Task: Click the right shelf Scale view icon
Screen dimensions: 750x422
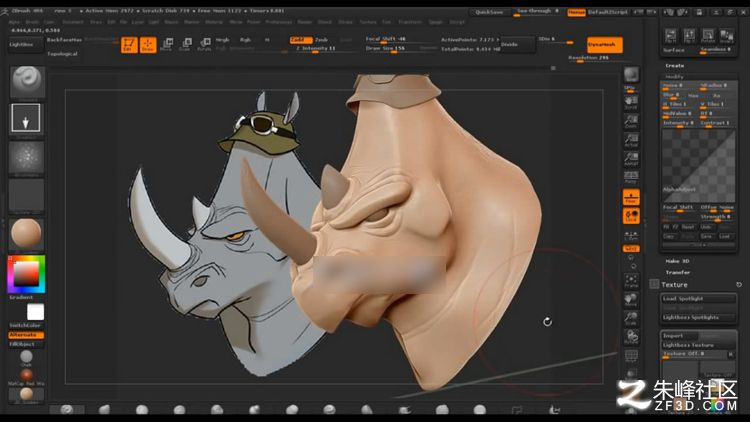Action: point(631,319)
